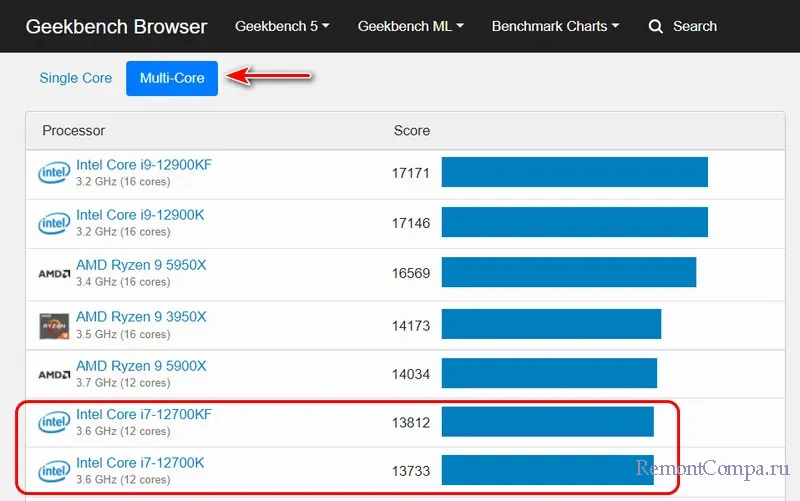Click the magnifying glass search icon
The image size is (800, 501).
pyautogui.click(x=656, y=27)
